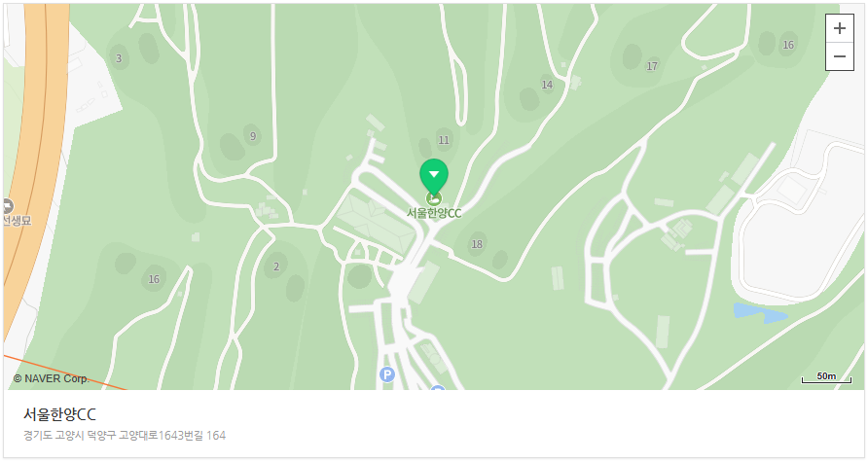Viewport: 868px width, 462px height.
Task: Click hole 18 marker on the map
Action: (477, 244)
